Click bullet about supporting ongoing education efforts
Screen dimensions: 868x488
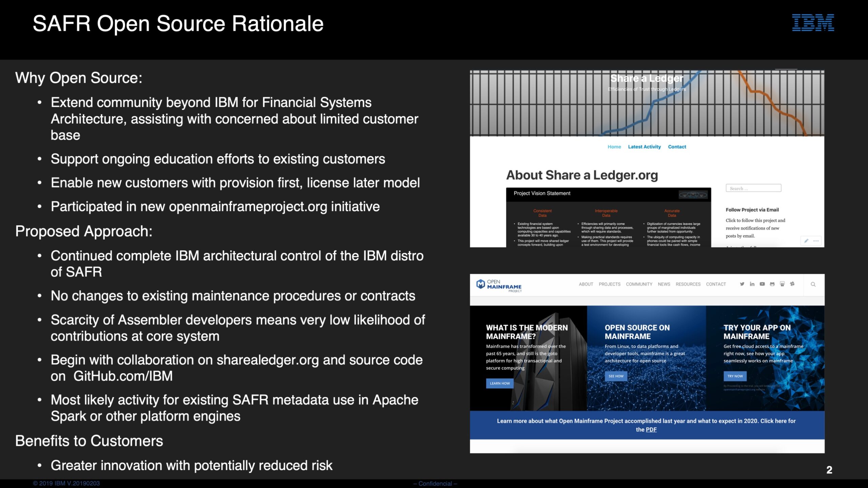point(218,159)
